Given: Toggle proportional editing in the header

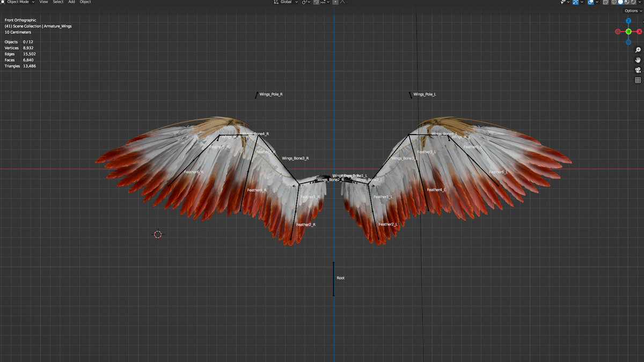Looking at the screenshot, I should click(x=335, y=2).
